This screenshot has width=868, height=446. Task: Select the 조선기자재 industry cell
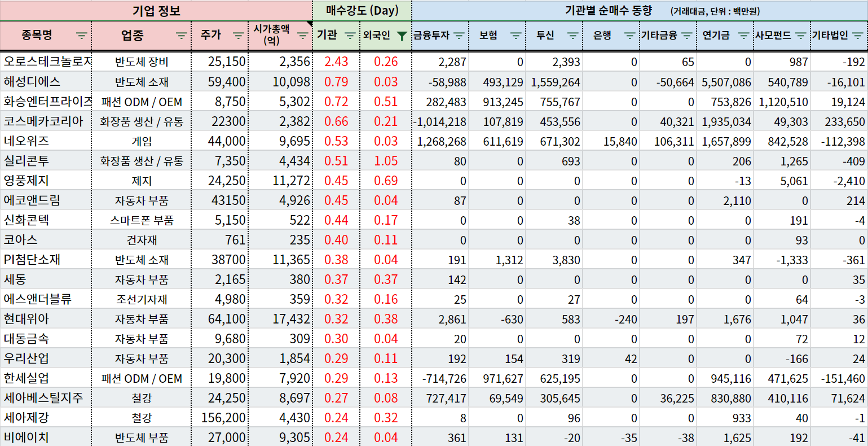tap(142, 299)
